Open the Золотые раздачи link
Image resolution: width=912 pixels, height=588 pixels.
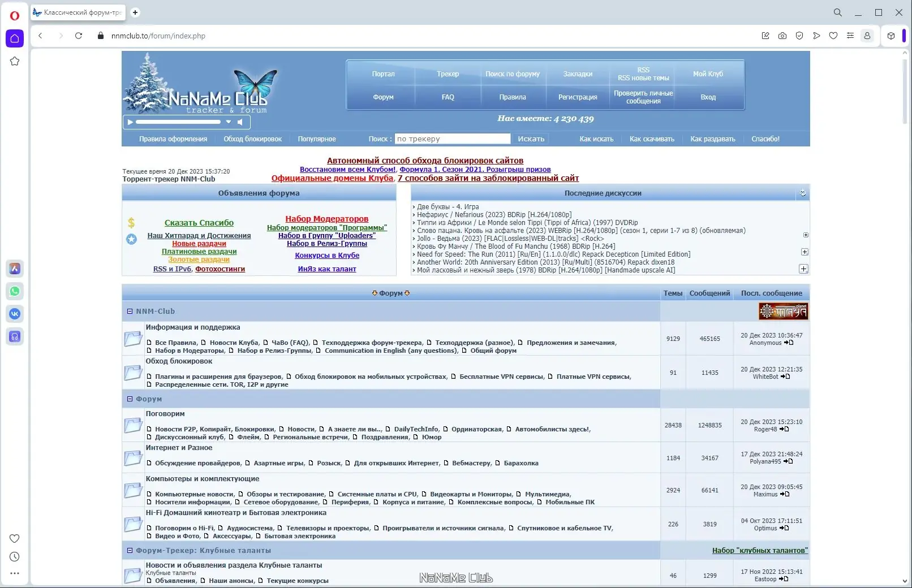199,260
